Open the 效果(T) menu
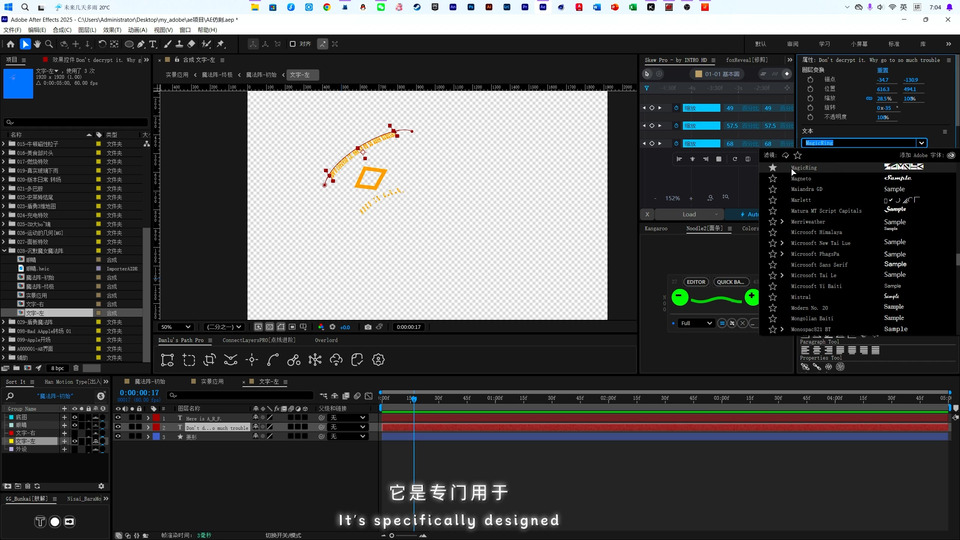Image resolution: width=960 pixels, height=540 pixels. 112,30
